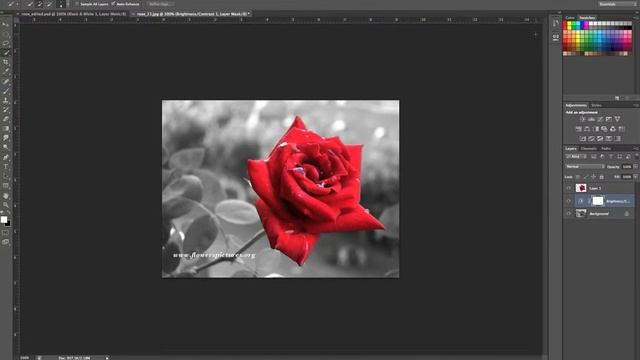640x360 pixels.
Task: Hide Layer 1 with its eye icon
Action: [x=569, y=188]
